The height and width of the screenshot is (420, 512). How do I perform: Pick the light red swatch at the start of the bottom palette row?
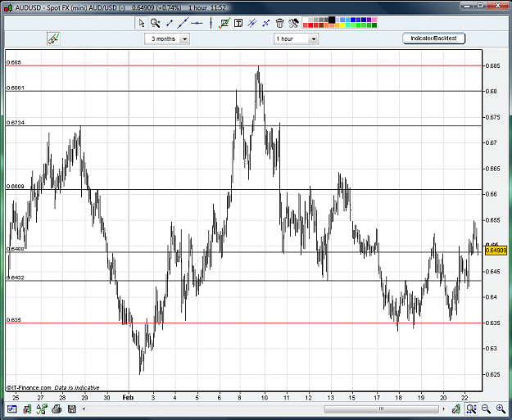[x=306, y=25]
